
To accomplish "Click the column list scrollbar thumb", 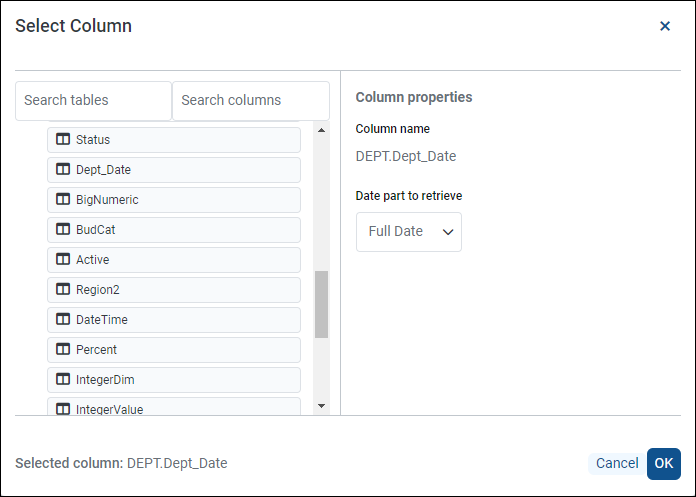I will (x=321, y=304).
